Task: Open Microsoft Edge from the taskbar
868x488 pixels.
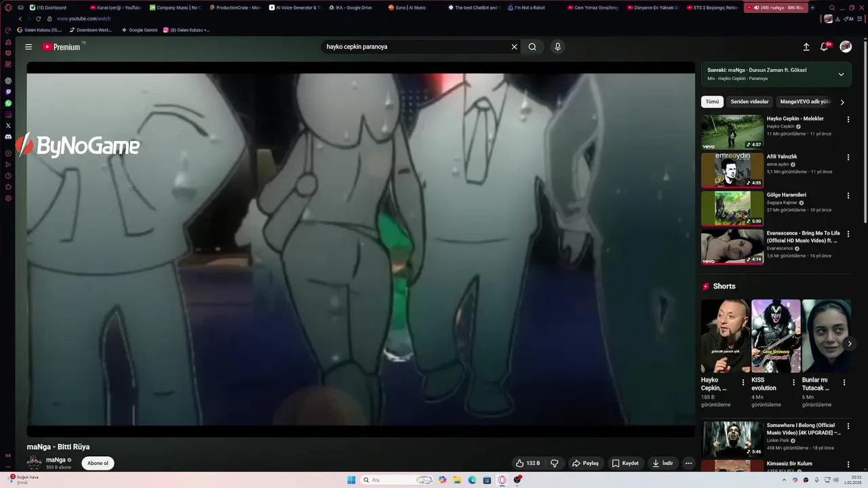Action: 472,480
